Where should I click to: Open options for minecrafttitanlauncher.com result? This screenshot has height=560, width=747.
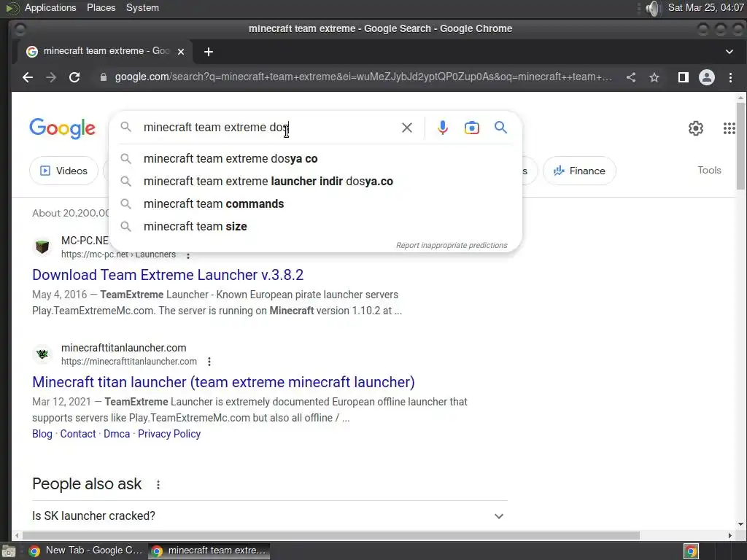pyautogui.click(x=209, y=362)
